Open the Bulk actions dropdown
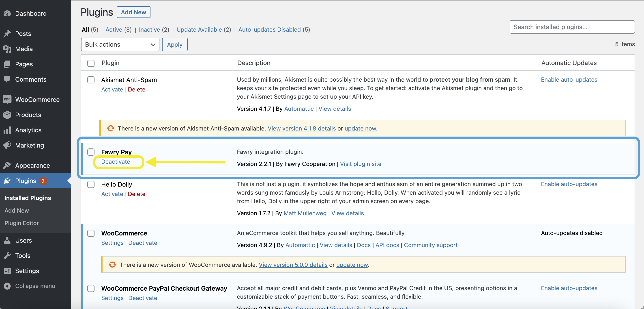644x309 pixels. tap(120, 44)
